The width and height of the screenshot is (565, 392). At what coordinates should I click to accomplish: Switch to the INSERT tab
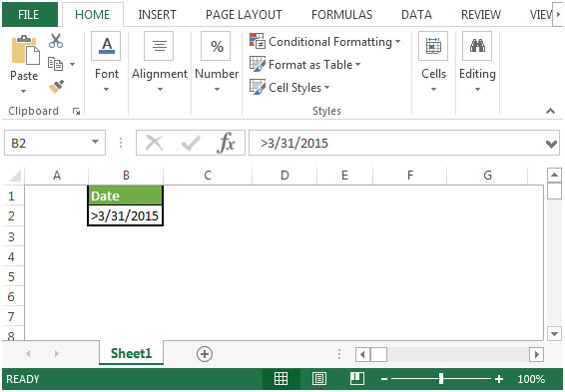[157, 15]
